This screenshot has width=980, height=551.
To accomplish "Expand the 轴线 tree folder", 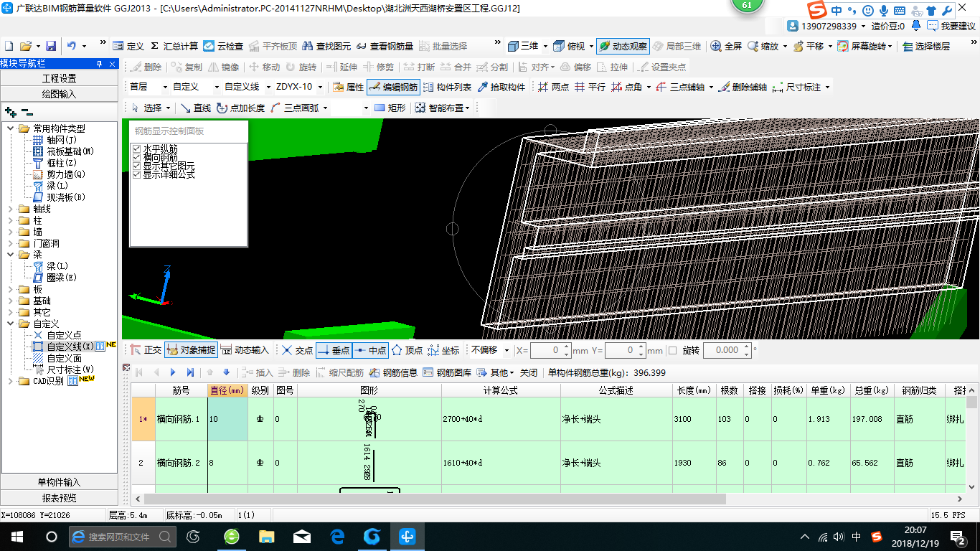I will (x=11, y=209).
